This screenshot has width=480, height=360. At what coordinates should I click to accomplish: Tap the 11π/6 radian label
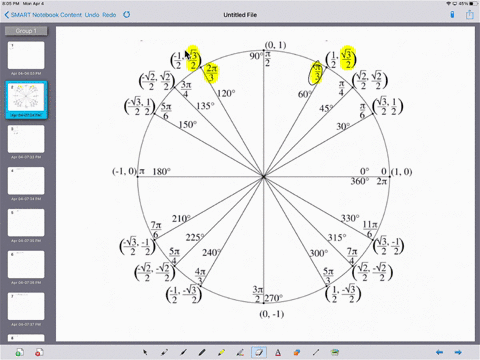point(370,230)
